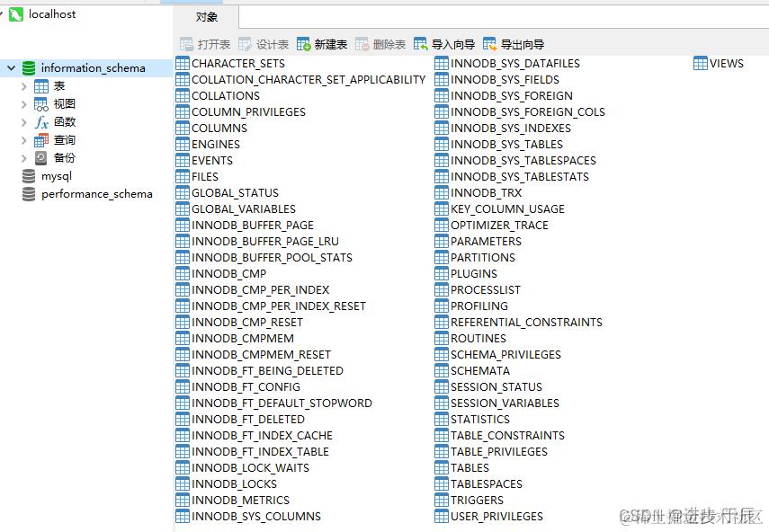Click the performance_schema database icon
This screenshot has height=532, width=769.
(x=29, y=194)
